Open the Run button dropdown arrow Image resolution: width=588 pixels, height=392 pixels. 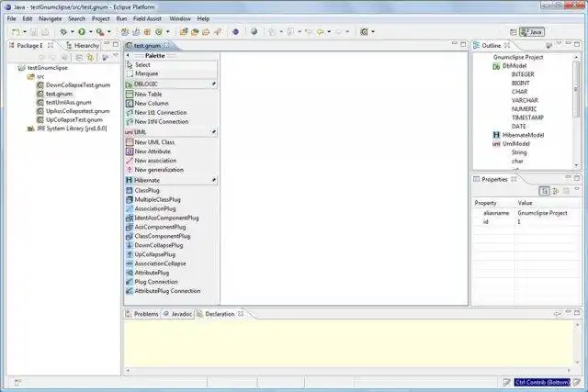tap(90, 32)
